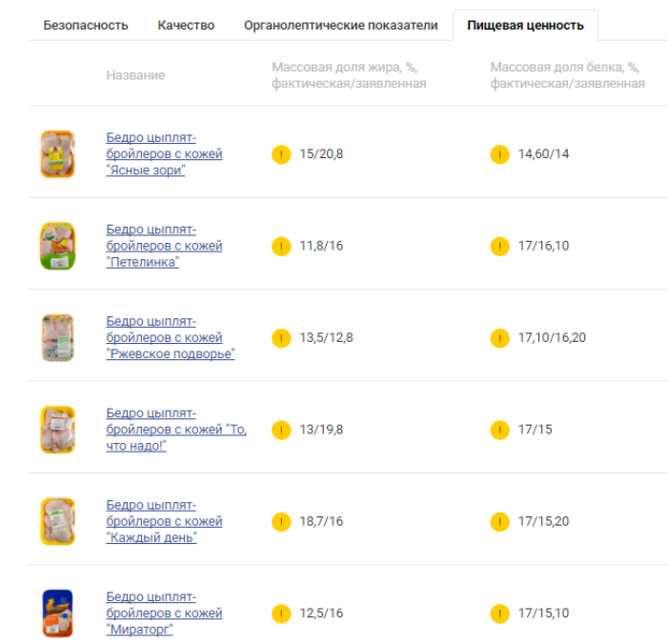Click the warning icon beside fat value 11,8/16
This screenshot has height=644, width=667.
pyautogui.click(x=281, y=247)
